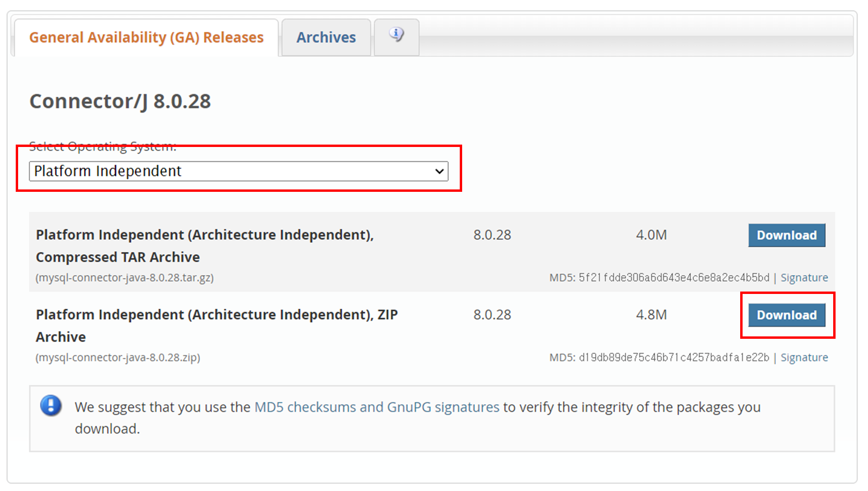This screenshot has height=491, width=868.
Task: Click the 4.0M size value
Action: (x=651, y=235)
